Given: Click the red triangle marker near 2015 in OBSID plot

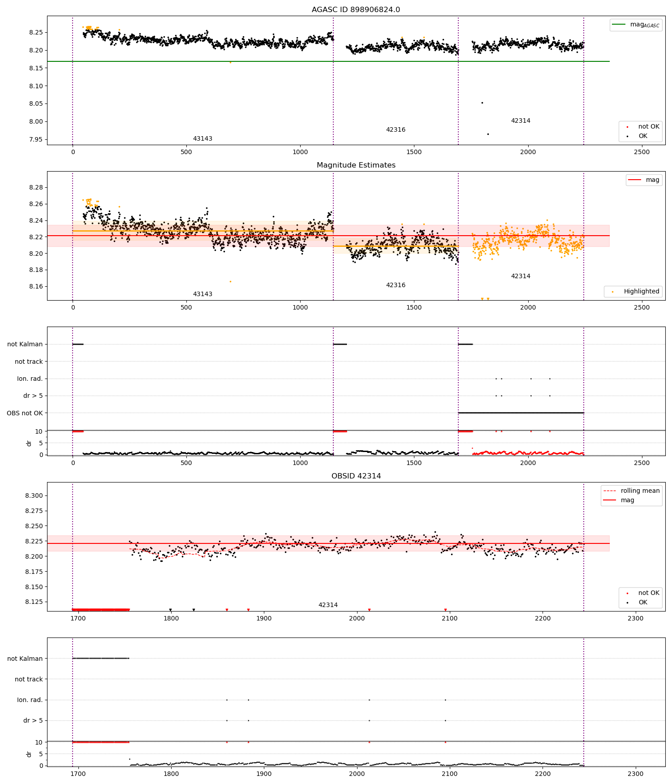Looking at the screenshot, I should coord(369,610).
